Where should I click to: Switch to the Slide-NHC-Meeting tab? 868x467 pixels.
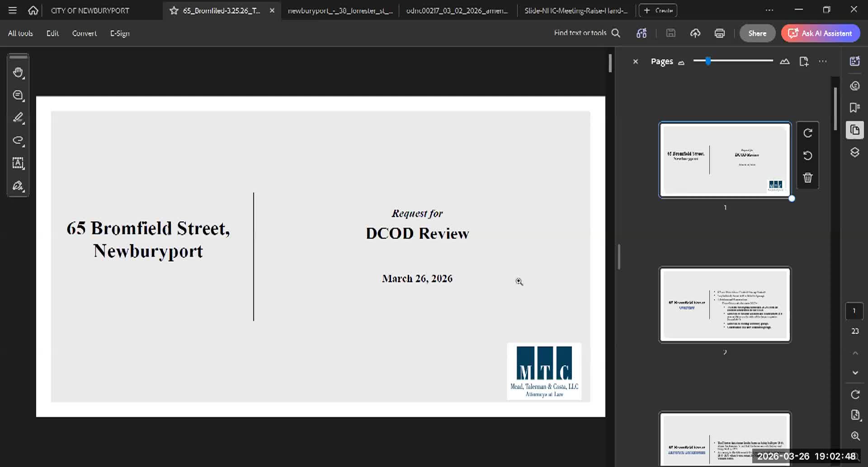point(576,10)
